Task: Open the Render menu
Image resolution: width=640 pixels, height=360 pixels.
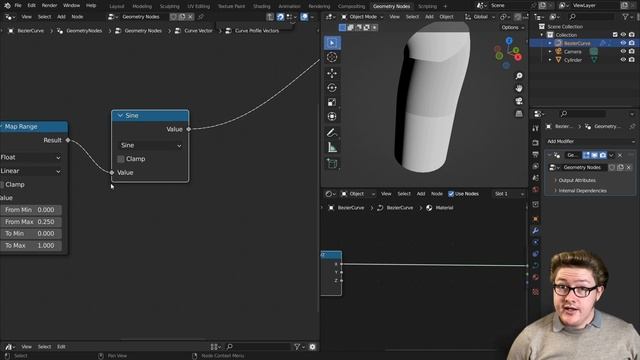Action: click(x=49, y=6)
